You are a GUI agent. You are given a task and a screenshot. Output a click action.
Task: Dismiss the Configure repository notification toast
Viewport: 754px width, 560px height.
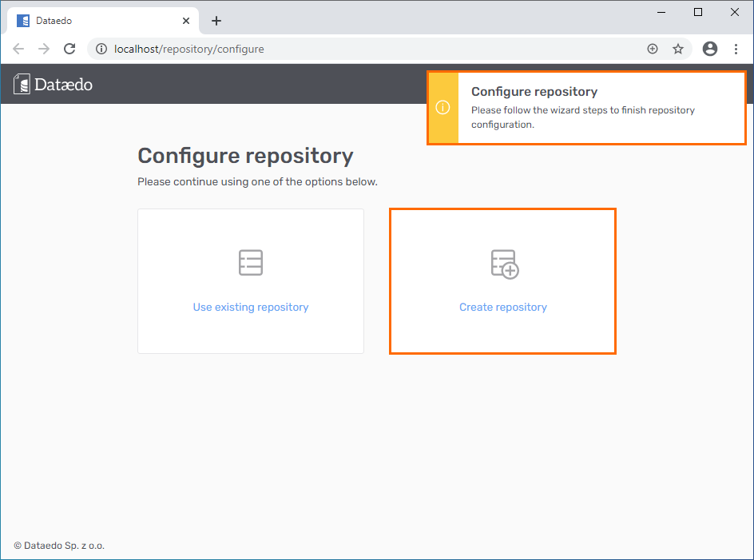pos(599,108)
